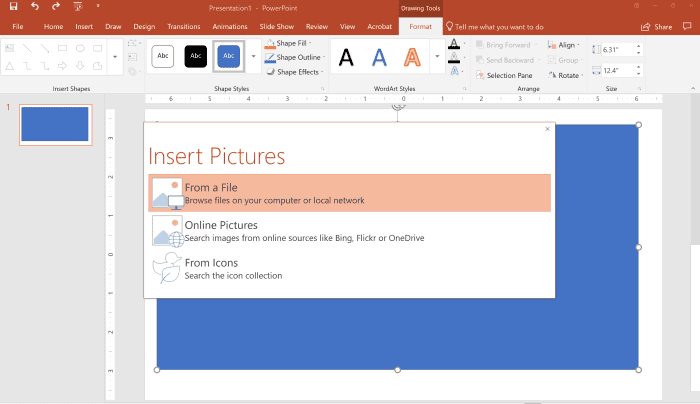Choose From a File option
The width and height of the screenshot is (700, 404).
(x=350, y=193)
